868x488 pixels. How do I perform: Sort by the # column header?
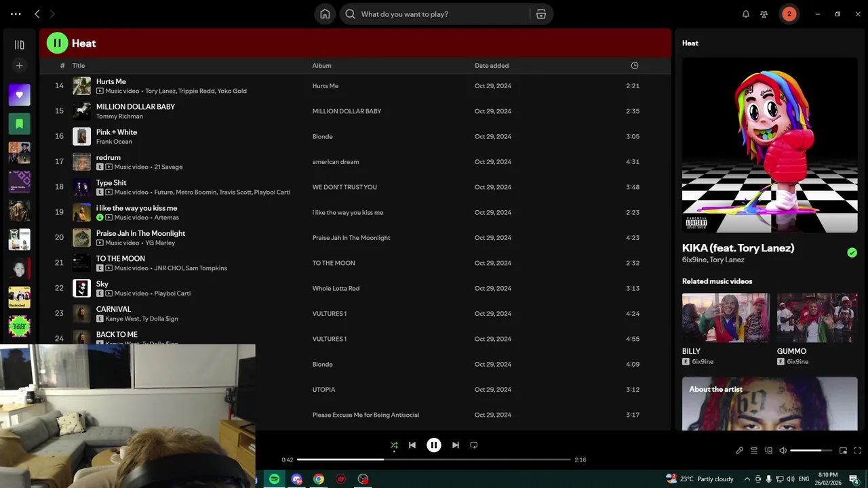pyautogui.click(x=62, y=66)
